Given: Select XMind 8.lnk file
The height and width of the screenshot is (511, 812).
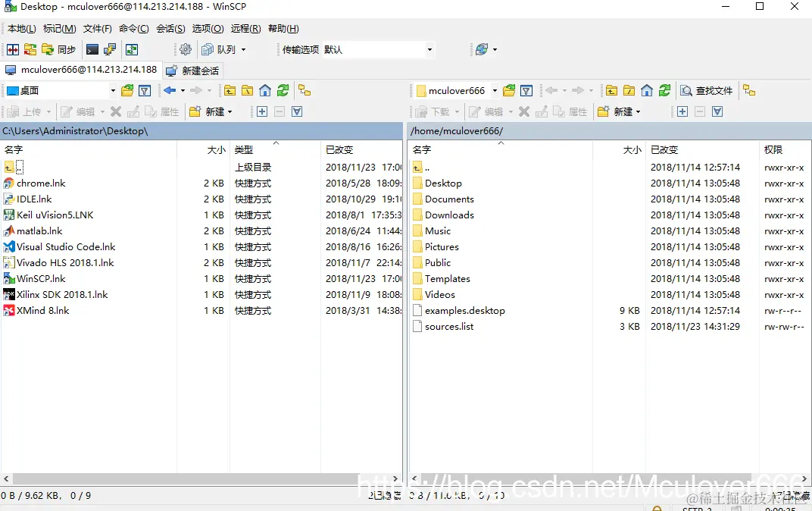Looking at the screenshot, I should point(43,311).
